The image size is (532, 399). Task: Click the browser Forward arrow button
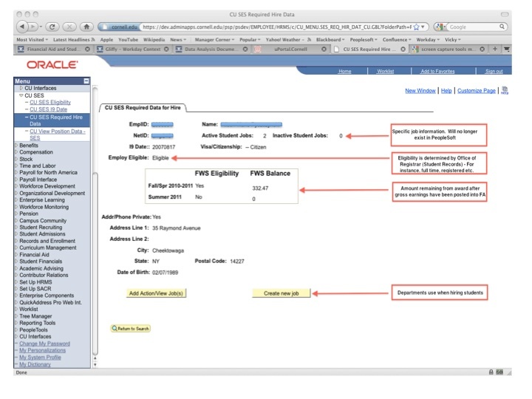33,27
